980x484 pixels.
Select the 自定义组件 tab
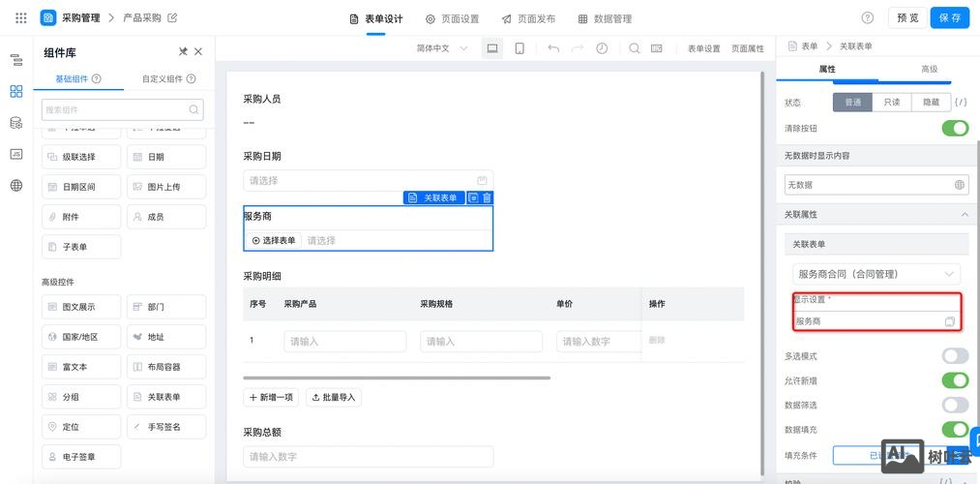168,78
